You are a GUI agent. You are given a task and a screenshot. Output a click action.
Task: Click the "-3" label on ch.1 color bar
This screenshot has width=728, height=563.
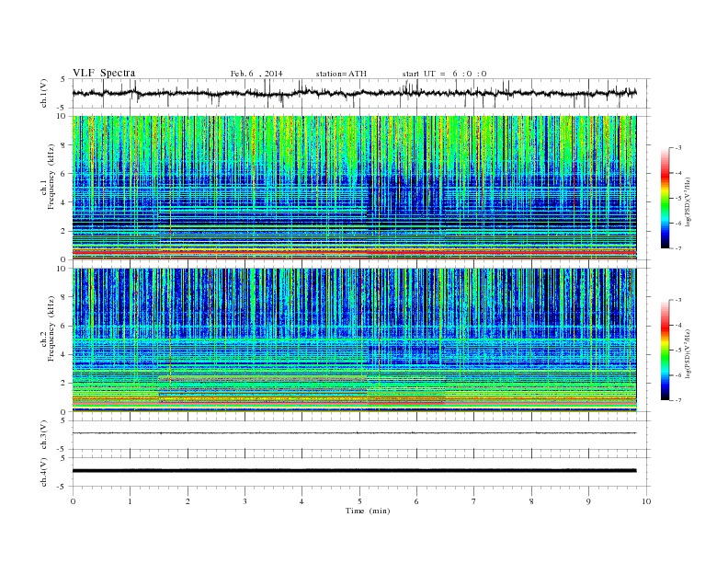(x=677, y=148)
